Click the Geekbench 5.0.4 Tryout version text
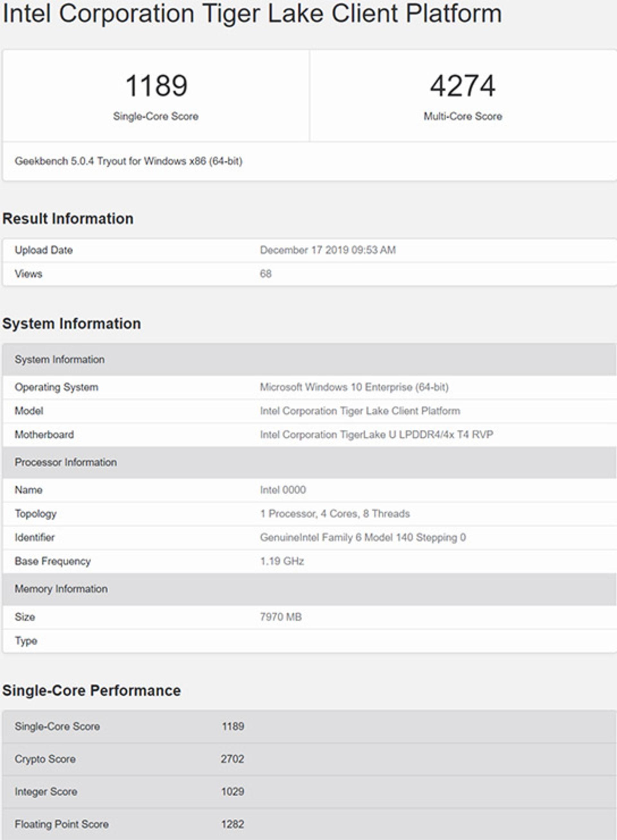617x840 pixels. [129, 161]
